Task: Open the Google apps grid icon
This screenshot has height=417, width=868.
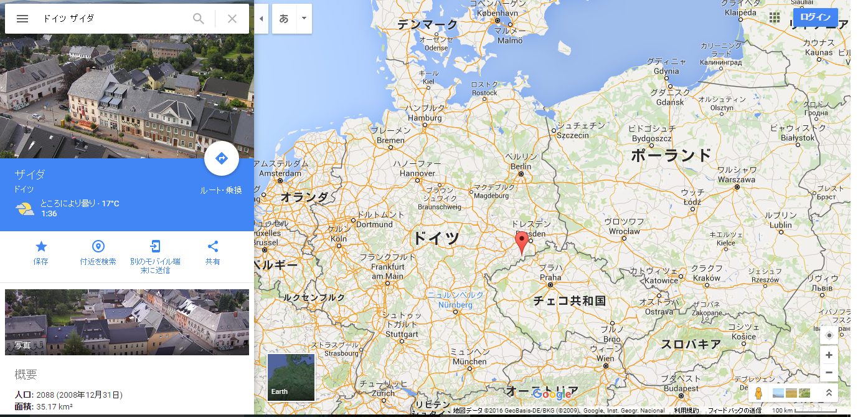Action: (x=775, y=17)
